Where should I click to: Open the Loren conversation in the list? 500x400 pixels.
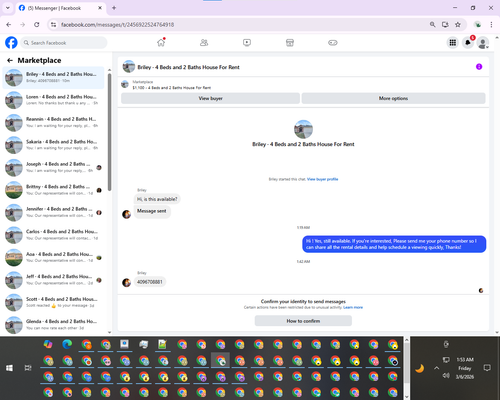coord(53,100)
